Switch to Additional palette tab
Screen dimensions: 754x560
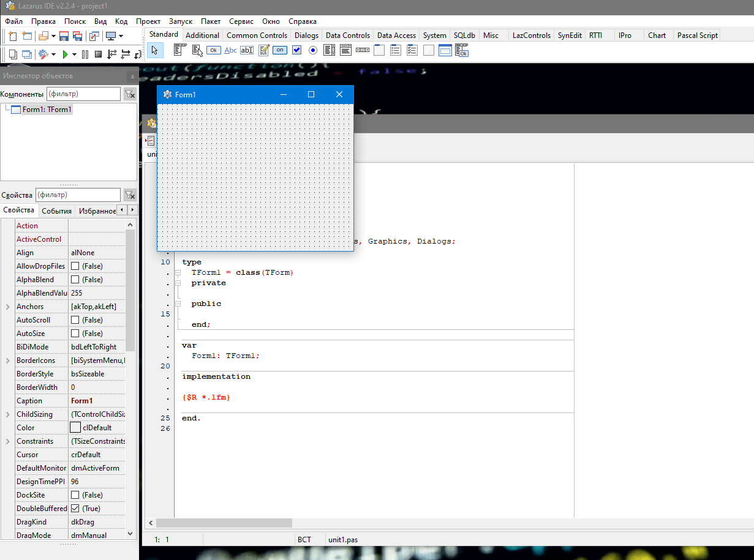click(202, 35)
